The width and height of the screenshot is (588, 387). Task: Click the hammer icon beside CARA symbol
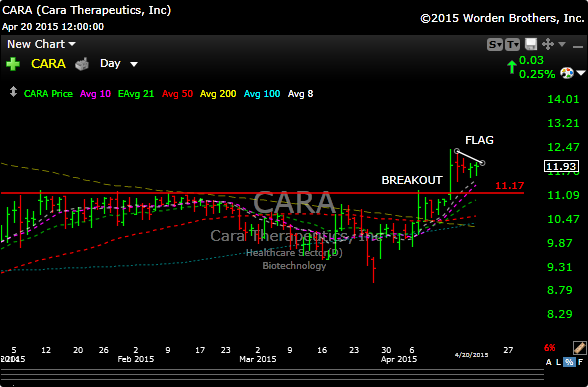pos(82,64)
